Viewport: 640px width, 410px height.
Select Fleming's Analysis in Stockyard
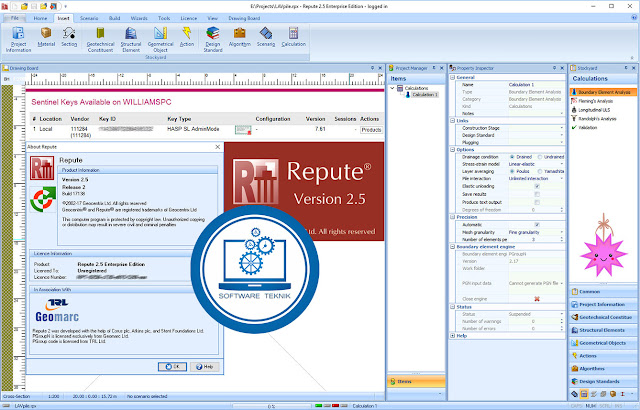pos(592,101)
